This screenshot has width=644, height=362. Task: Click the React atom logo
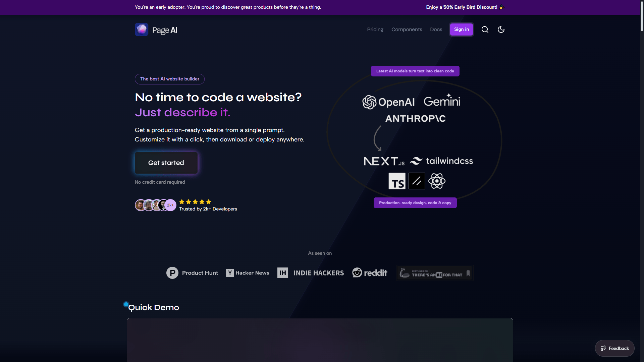(437, 181)
